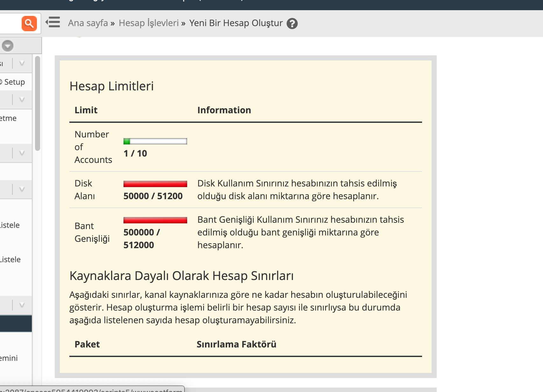This screenshot has width=543, height=392.
Task: Select the sidebar entry ending in "emini"
Action: click(9, 358)
